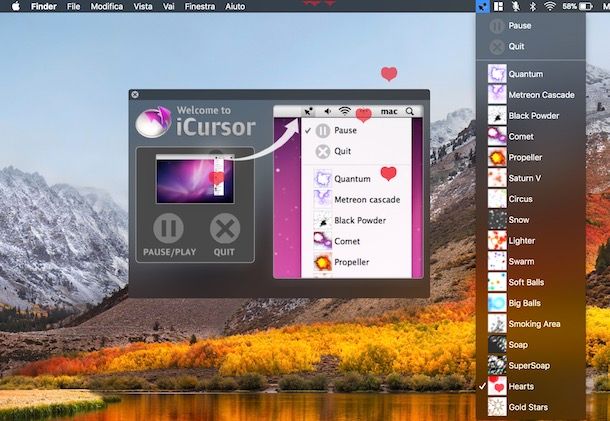610x421 pixels.
Task: Open the Wi-Fi status menu
Action: (x=549, y=6)
